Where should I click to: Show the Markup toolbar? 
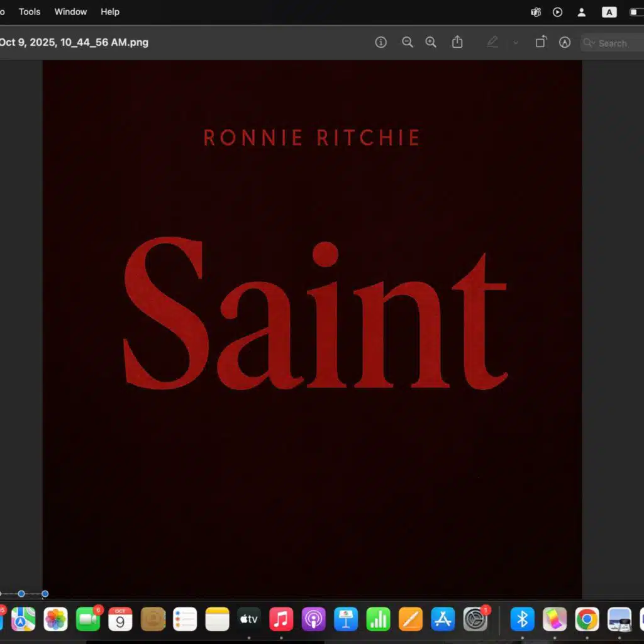pyautogui.click(x=565, y=42)
